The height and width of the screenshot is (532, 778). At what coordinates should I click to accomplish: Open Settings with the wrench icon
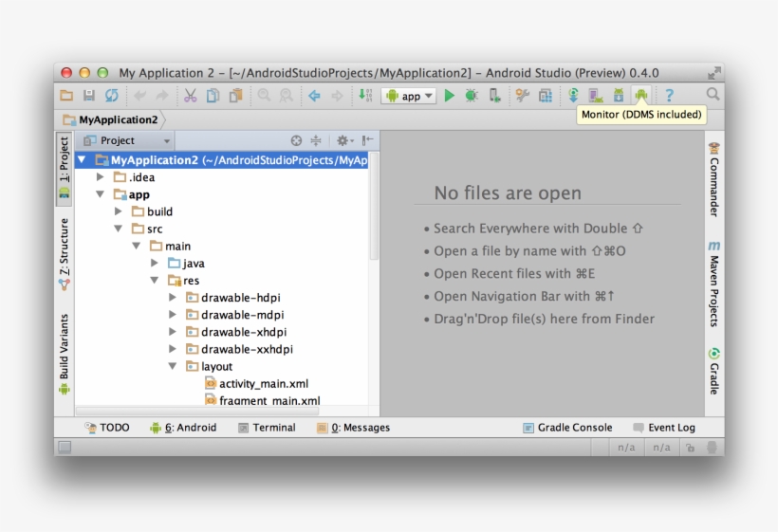[523, 95]
